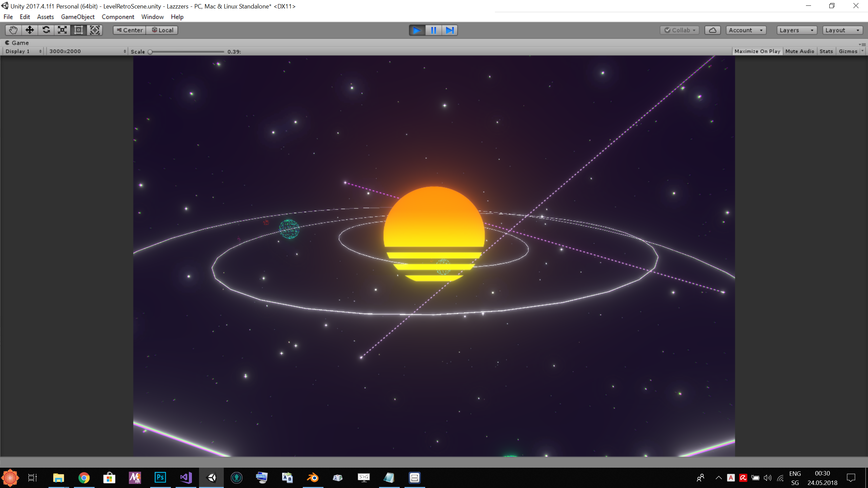Select the Scale tool
The image size is (868, 488).
[x=62, y=30]
